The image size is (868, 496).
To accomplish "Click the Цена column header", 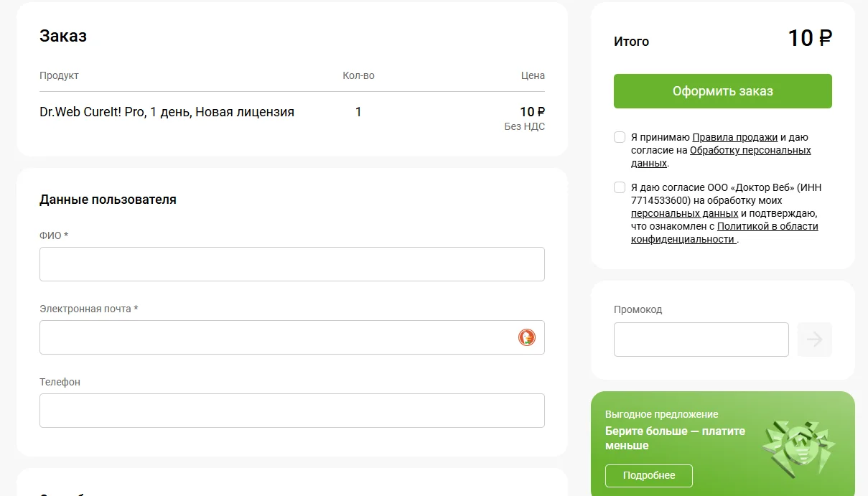I will [533, 75].
